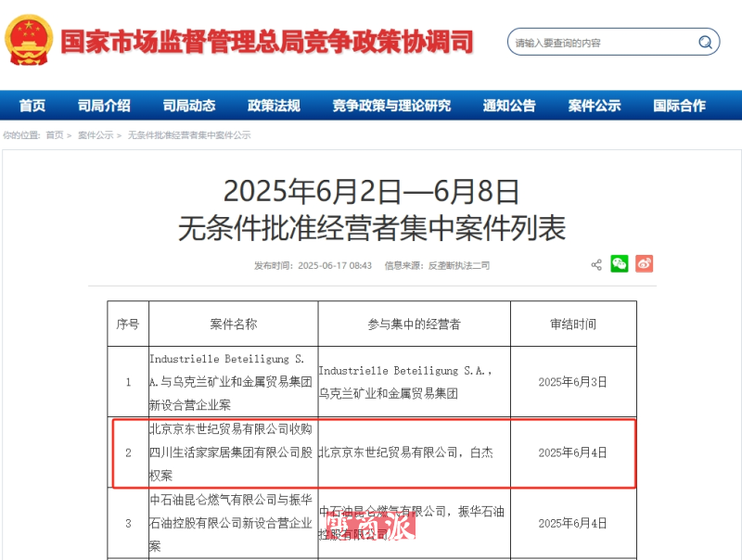Click the 案件公示 breadcrumb link
Image resolution: width=742 pixels, height=560 pixels.
pyautogui.click(x=96, y=135)
